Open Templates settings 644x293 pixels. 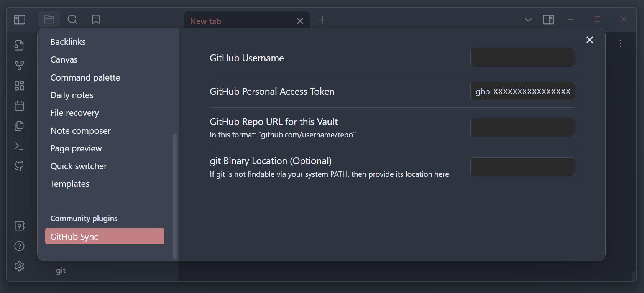click(x=70, y=184)
